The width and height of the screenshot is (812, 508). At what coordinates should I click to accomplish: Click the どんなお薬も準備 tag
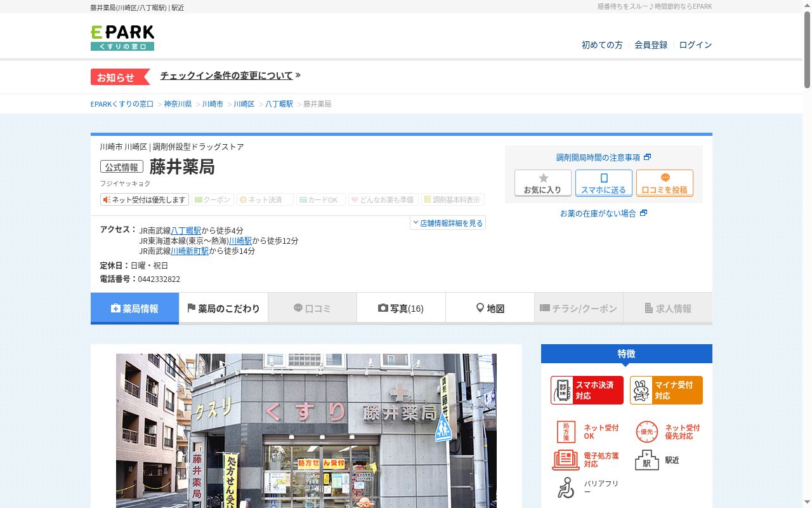point(383,199)
